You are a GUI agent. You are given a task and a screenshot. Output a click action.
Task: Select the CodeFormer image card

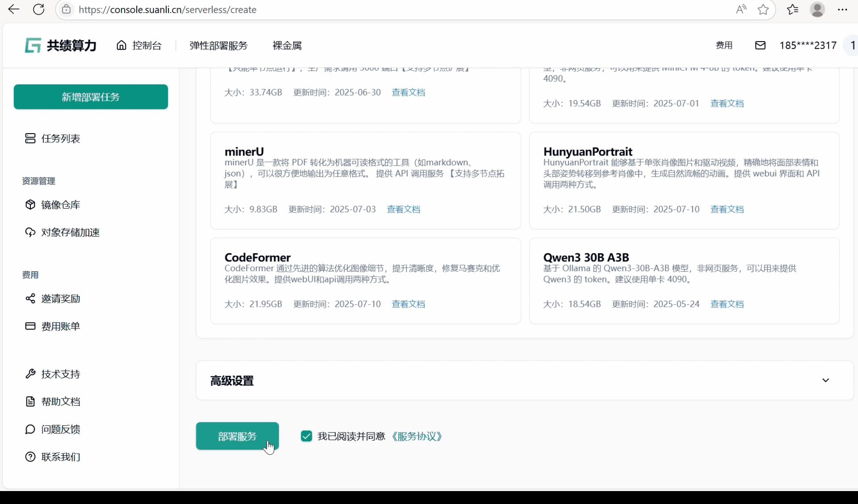click(365, 281)
